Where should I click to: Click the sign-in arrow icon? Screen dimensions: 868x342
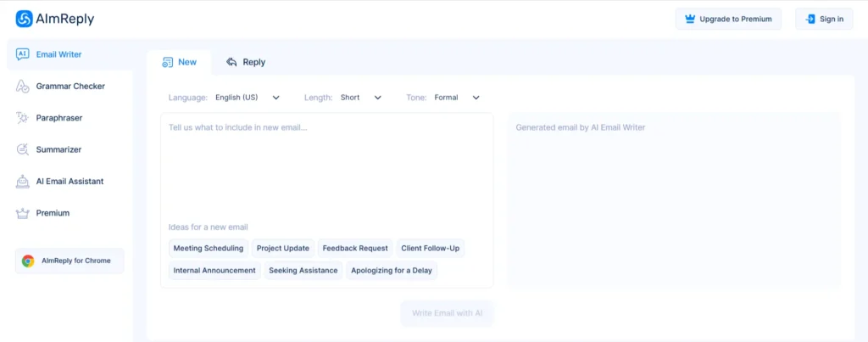point(810,19)
